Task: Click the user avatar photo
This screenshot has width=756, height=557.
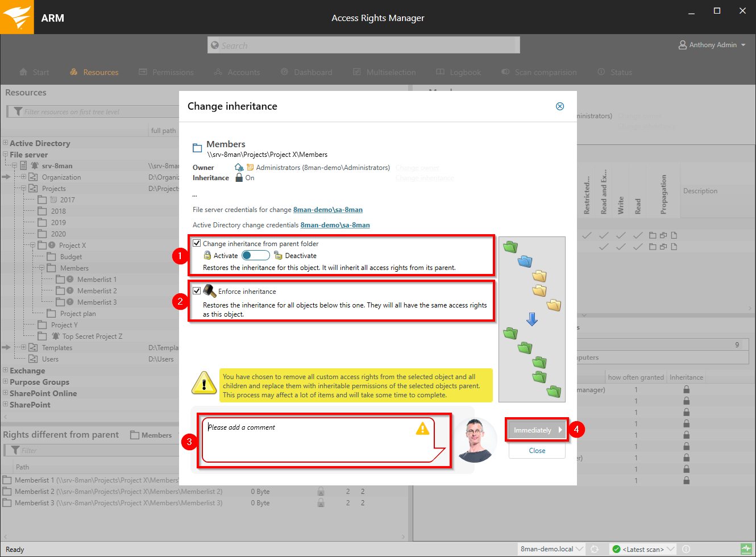Action: coord(475,440)
